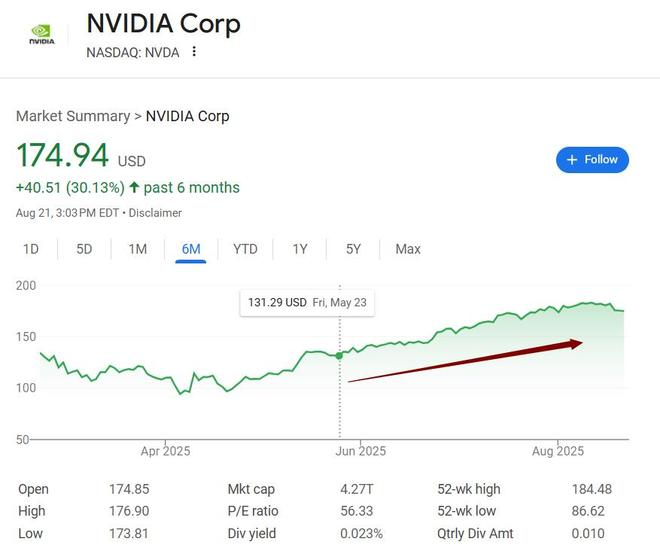Image resolution: width=660 pixels, height=560 pixels.
Task: Click the NASDAQ: NVDA ticker text
Action: pyautogui.click(x=133, y=53)
